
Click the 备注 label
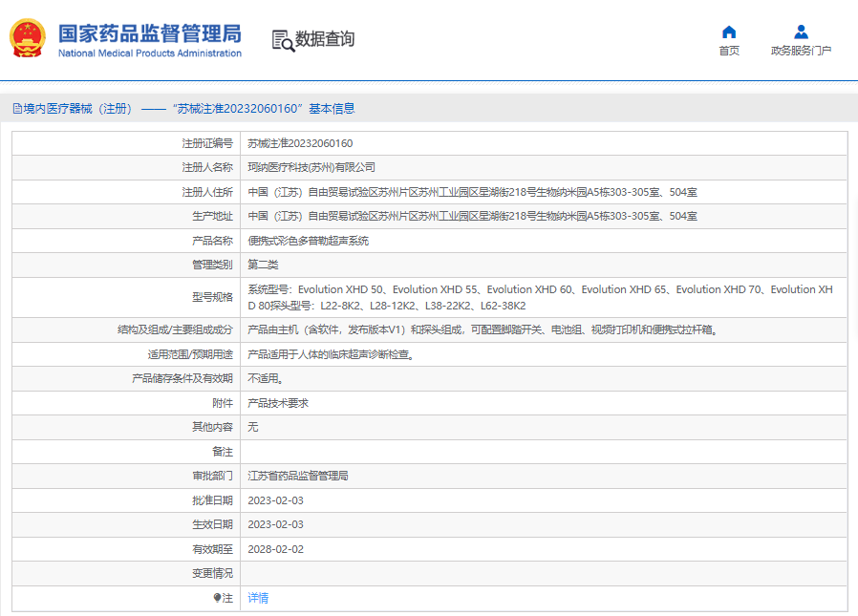click(223, 452)
